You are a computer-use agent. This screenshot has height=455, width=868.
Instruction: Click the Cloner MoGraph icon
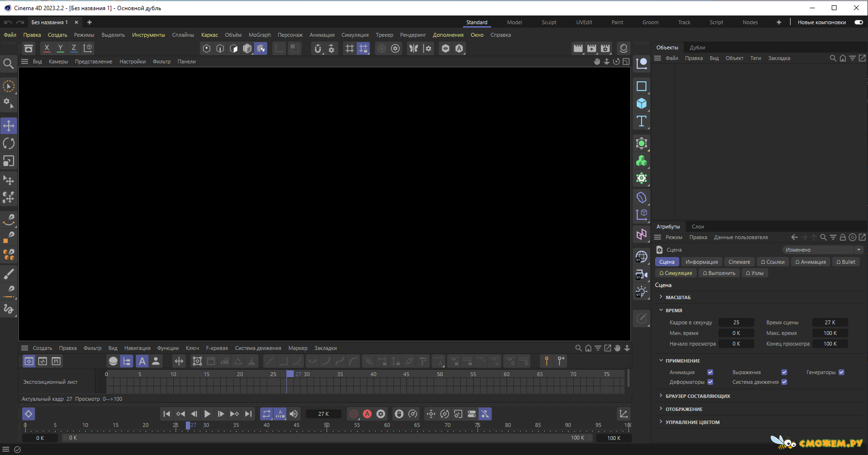[x=642, y=161]
